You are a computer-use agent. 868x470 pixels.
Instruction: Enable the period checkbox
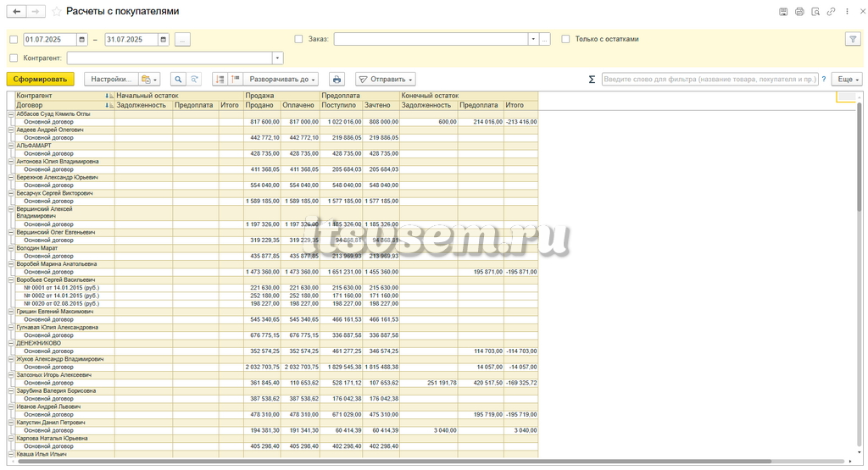(14, 40)
